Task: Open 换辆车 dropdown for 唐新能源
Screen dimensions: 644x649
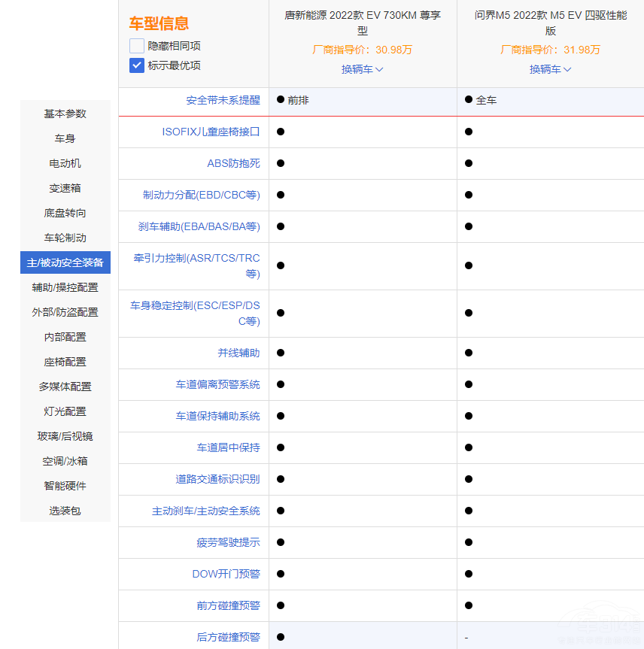Action: [362, 69]
